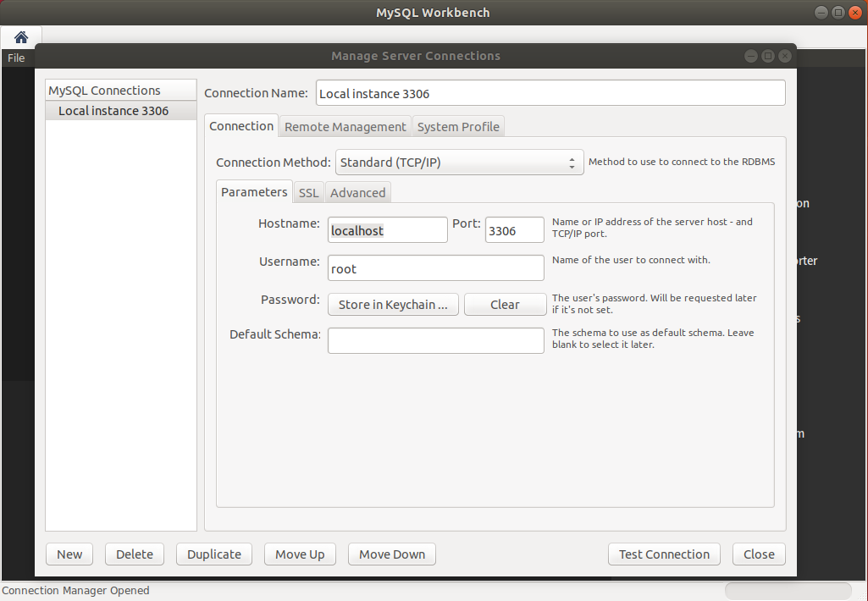This screenshot has height=601, width=868.
Task: Open the Advanced parameters tab
Action: 357,193
